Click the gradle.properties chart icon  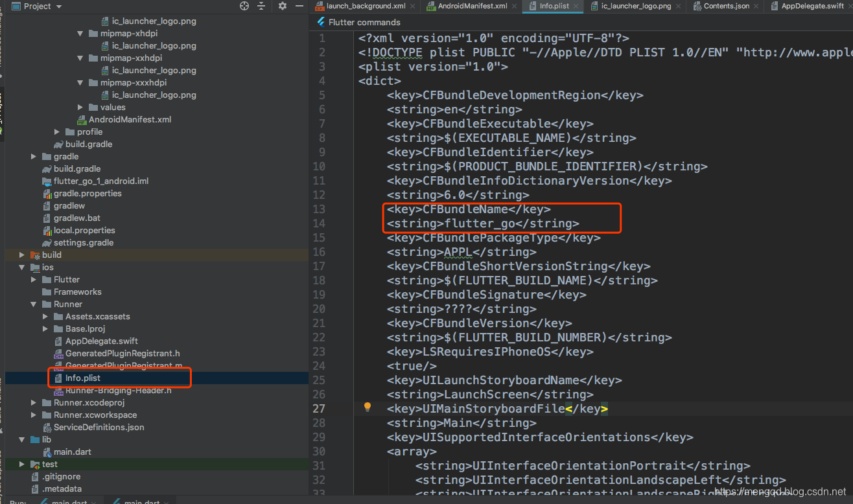tap(47, 194)
